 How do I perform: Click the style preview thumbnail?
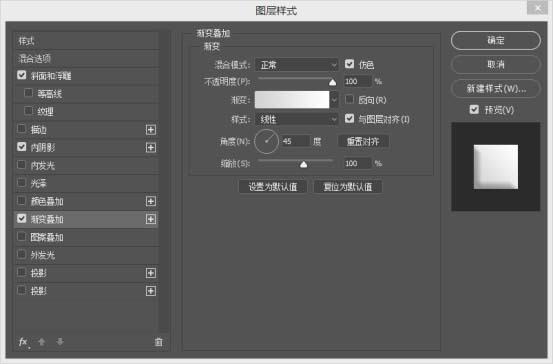point(496,167)
